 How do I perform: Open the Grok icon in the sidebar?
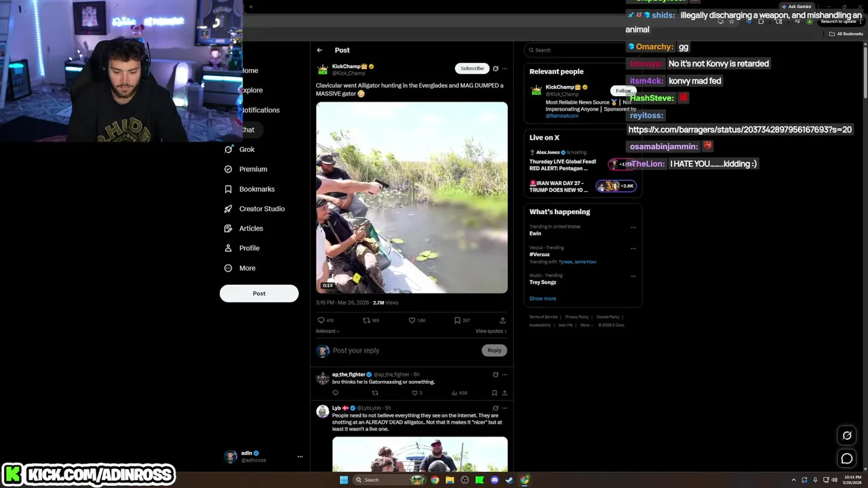coord(229,149)
